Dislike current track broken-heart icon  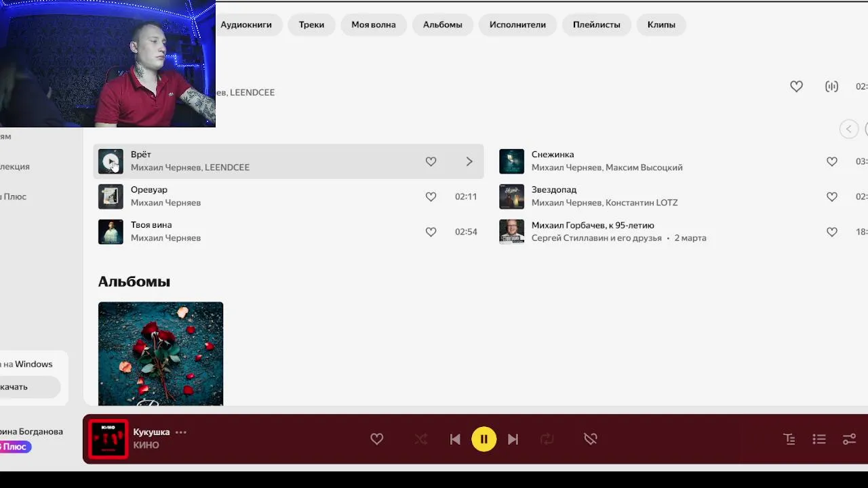[x=591, y=439]
